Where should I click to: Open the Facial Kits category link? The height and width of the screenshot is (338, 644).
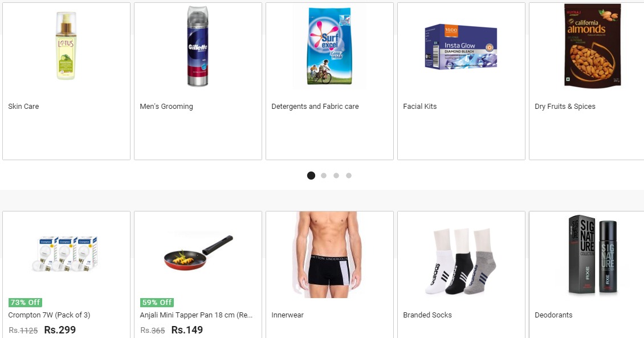point(420,107)
